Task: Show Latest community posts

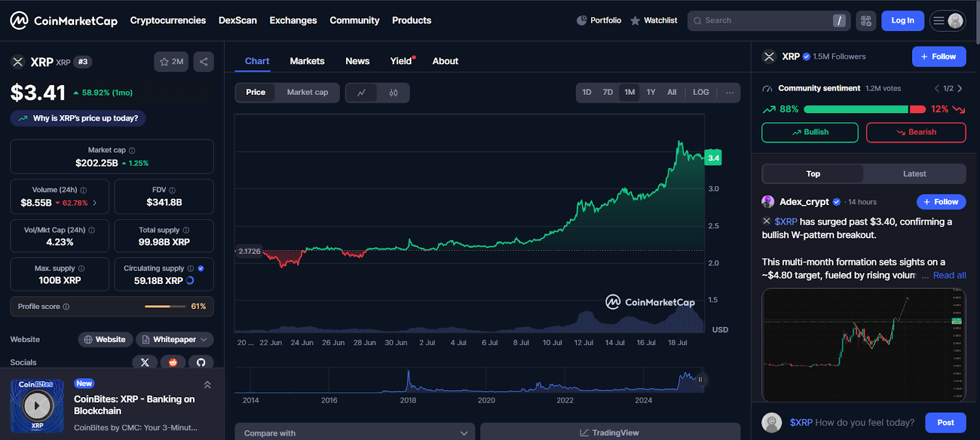Action: click(x=914, y=174)
